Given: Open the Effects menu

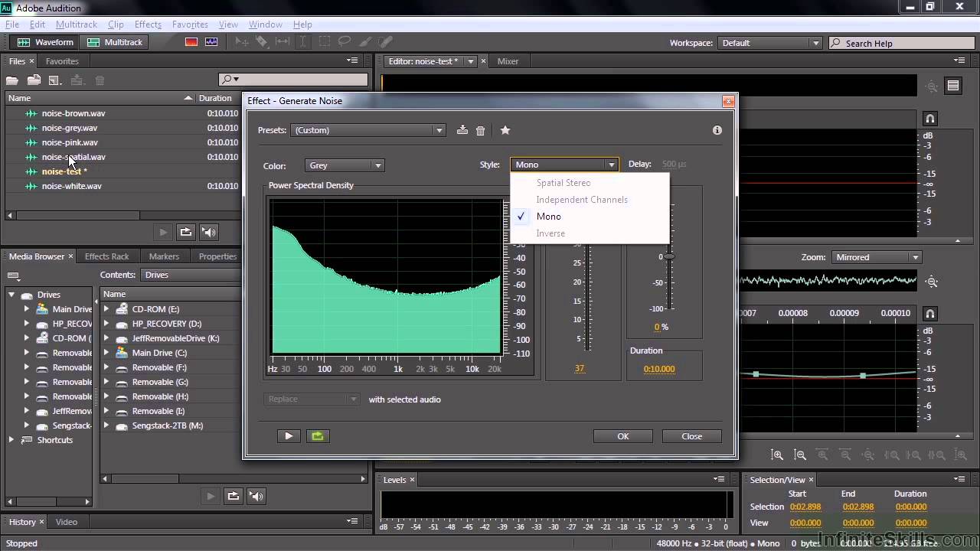Looking at the screenshot, I should tap(148, 24).
